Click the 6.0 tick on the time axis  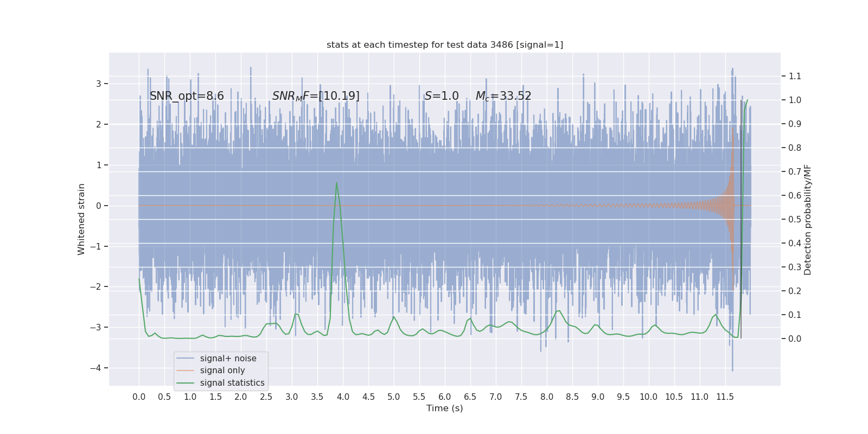point(445,397)
